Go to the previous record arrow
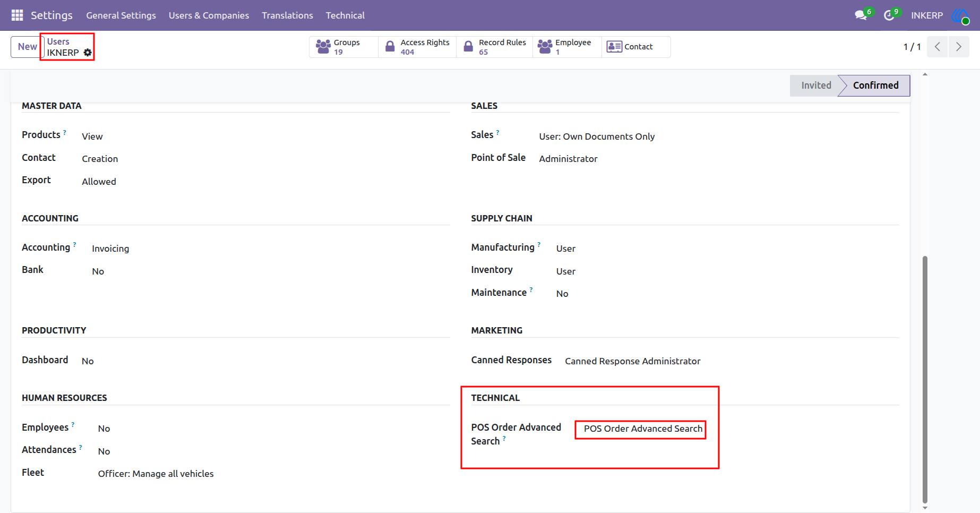The image size is (980, 513). tap(938, 47)
